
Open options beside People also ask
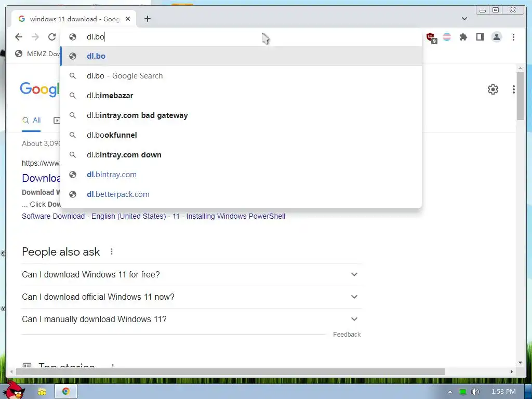coord(112,252)
